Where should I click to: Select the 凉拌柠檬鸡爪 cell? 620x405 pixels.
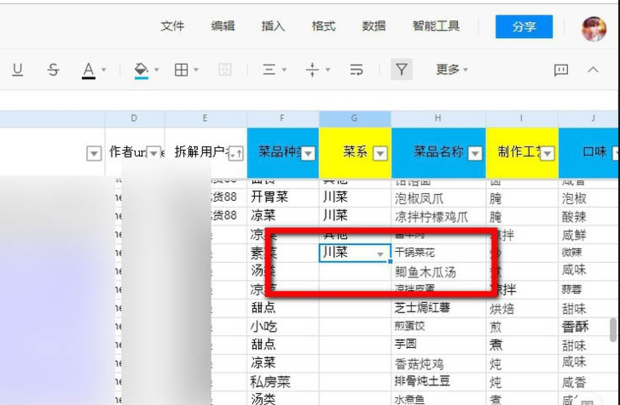click(439, 217)
